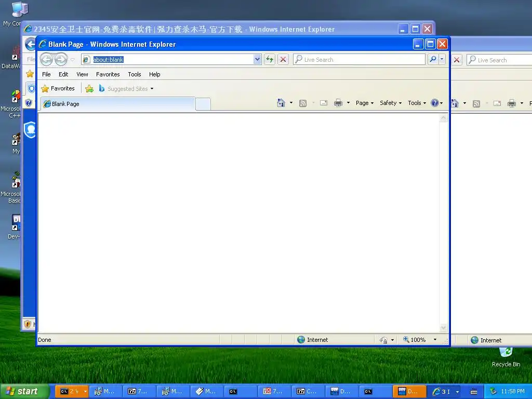Open the recent pages dropdown beside Forward

click(x=73, y=60)
